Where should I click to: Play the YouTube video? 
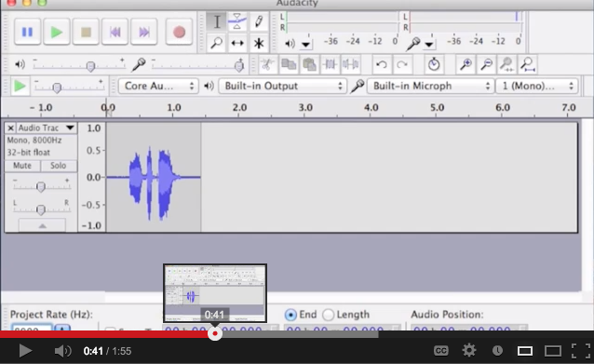click(x=25, y=351)
